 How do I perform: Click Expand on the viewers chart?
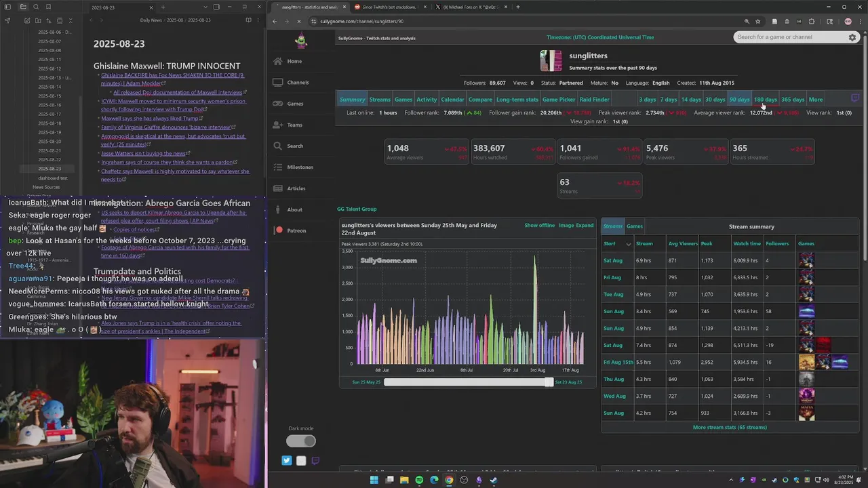(x=585, y=226)
